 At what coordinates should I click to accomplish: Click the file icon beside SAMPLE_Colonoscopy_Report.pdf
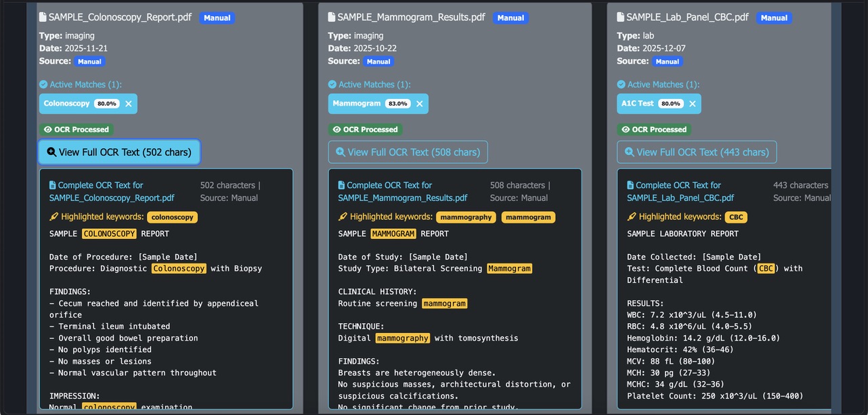click(43, 17)
